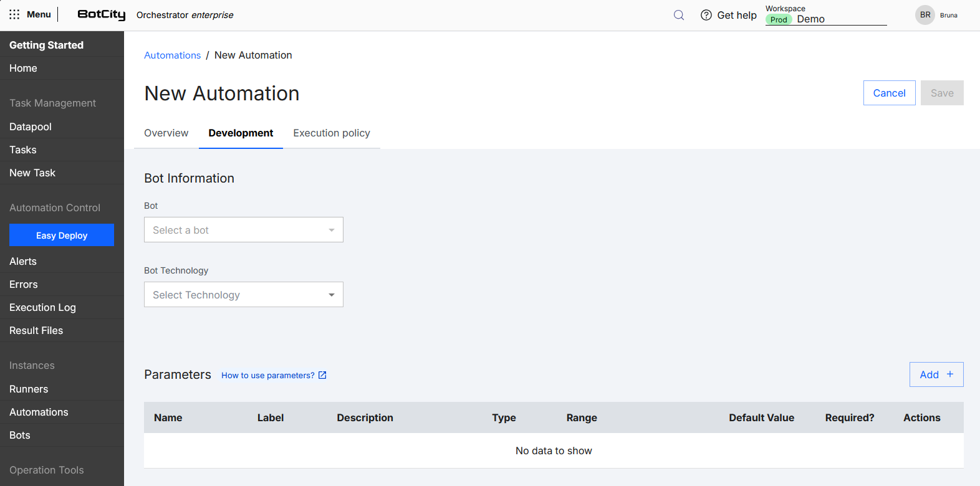This screenshot has height=486, width=980.
Task: Open the grid Menu icon
Action: pos(14,14)
